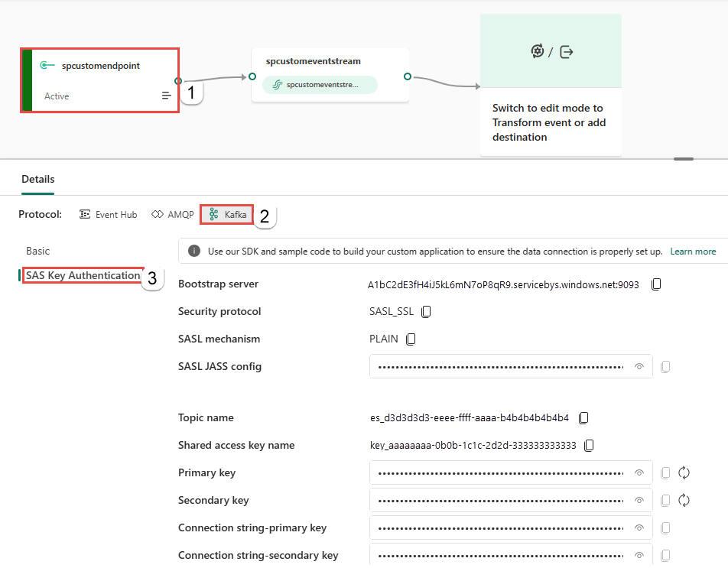Copy the SASL mechanism value
Viewport: 728px width, 568px height.
point(411,339)
